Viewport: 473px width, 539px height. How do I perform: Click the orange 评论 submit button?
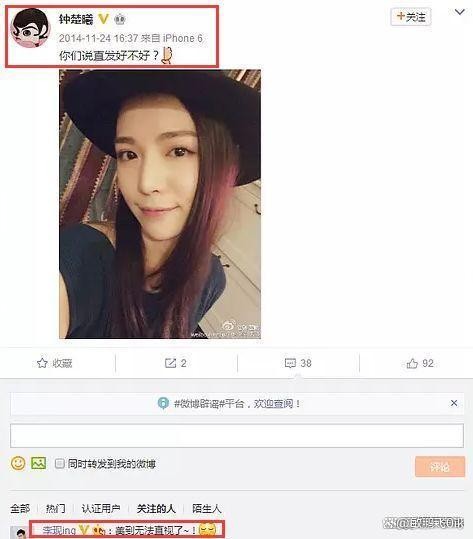440,466
